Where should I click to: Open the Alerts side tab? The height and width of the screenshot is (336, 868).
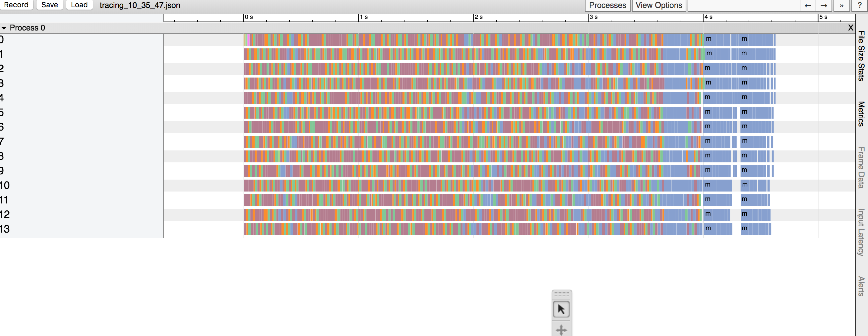coord(861,286)
